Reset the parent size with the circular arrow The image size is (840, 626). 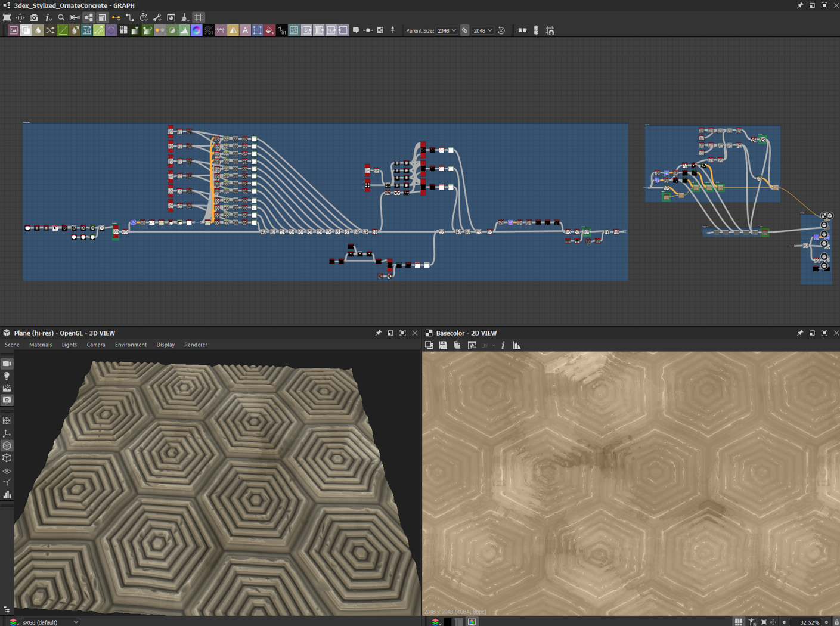(501, 30)
